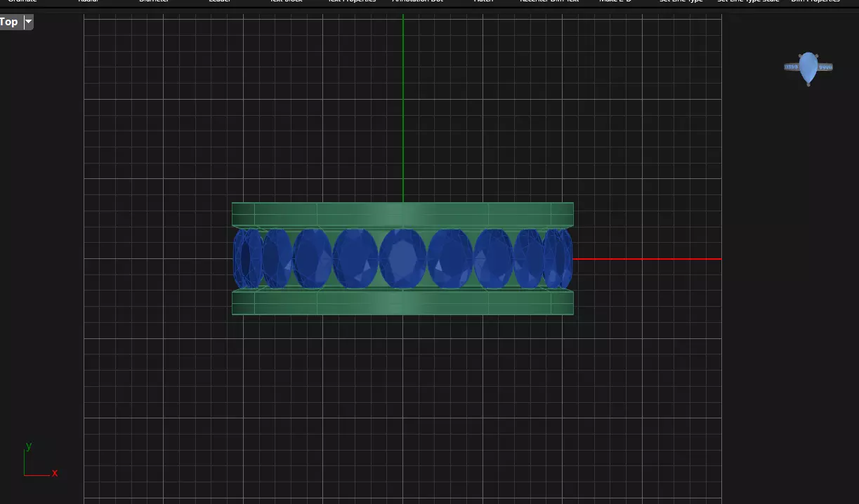Viewport: 859px width, 504px height.
Task: Click the XY world axis icon
Action: coord(40,460)
